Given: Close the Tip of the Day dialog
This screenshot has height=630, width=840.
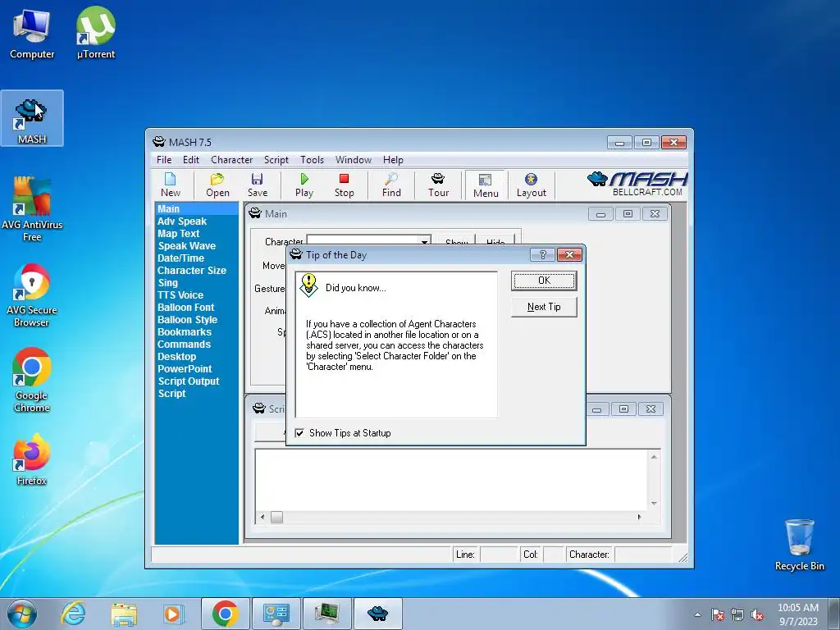Looking at the screenshot, I should pyautogui.click(x=569, y=254).
